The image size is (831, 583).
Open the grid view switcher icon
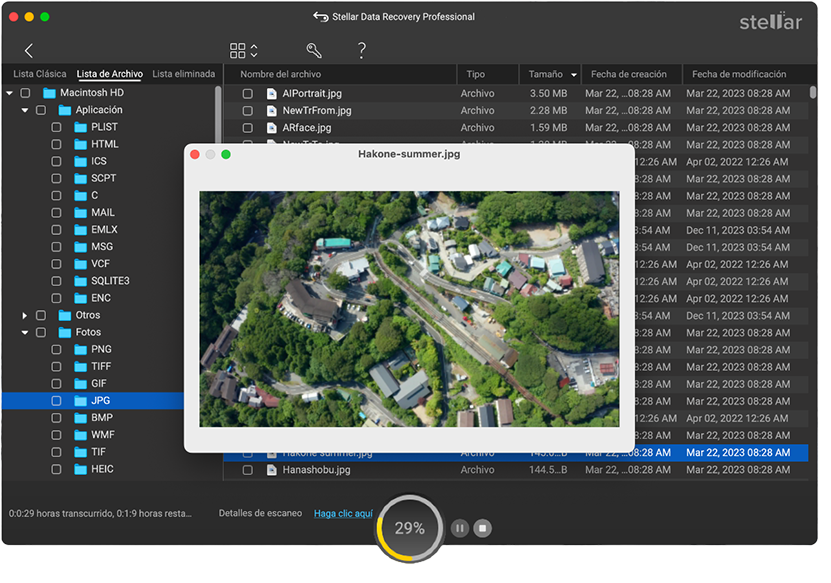click(x=243, y=51)
